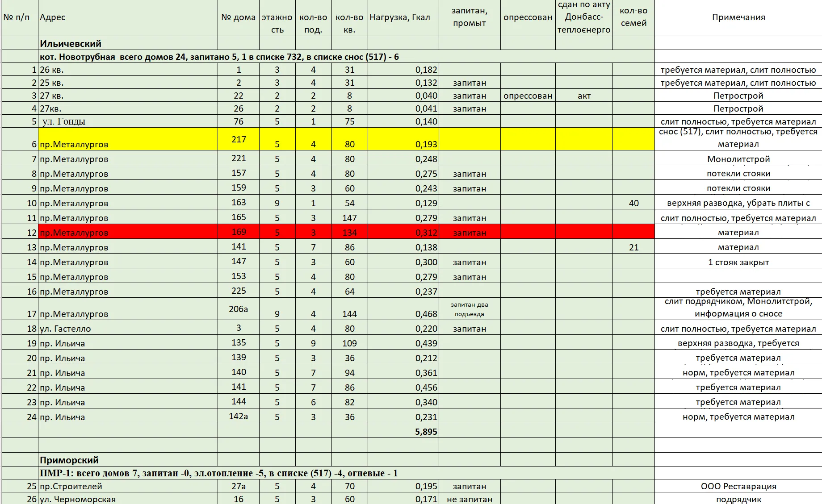Image resolution: width=822 pixels, height=504 pixels.
Task: Click the 'запитан два подъезда' cell
Action: (x=470, y=309)
